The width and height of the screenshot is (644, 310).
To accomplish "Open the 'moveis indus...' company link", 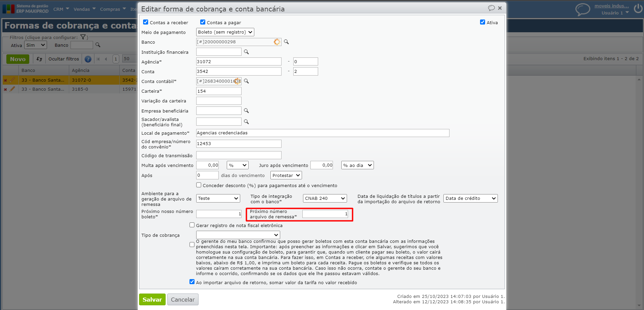I will [x=611, y=6].
